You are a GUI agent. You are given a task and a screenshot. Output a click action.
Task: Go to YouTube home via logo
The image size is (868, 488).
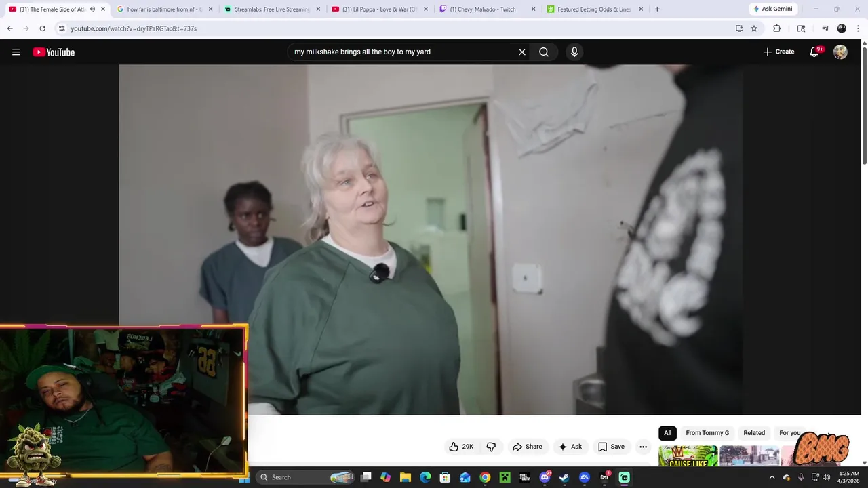click(x=54, y=52)
